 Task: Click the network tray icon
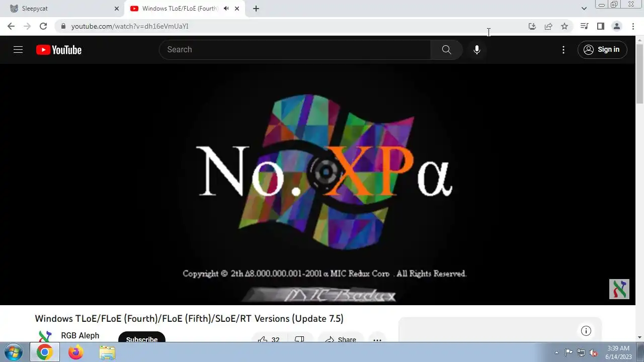pyautogui.click(x=581, y=352)
